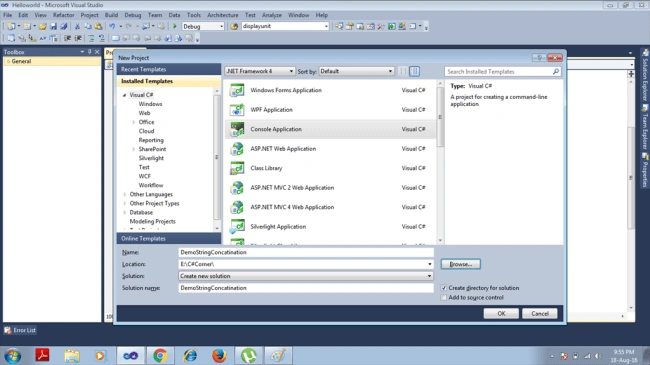Click the Cancel button
The height and width of the screenshot is (365, 650).
540,314
